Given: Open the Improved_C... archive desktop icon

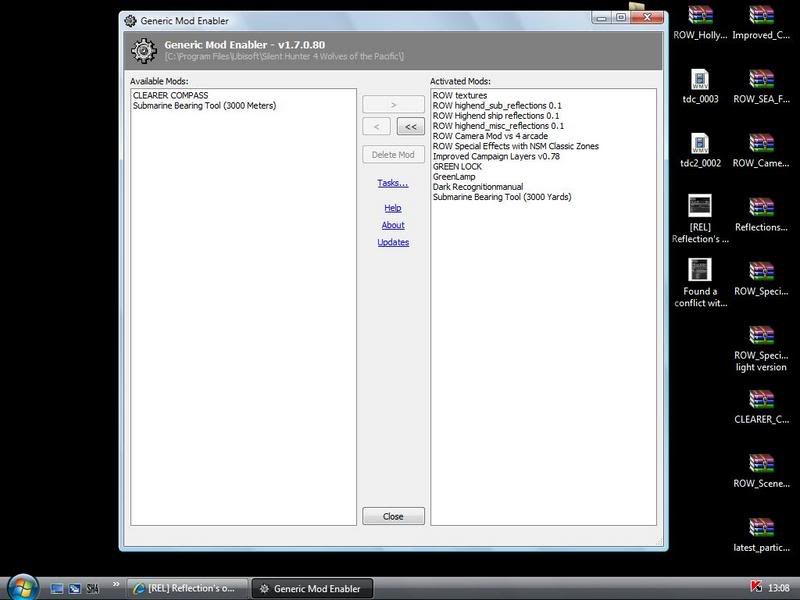Looking at the screenshot, I should [761, 22].
